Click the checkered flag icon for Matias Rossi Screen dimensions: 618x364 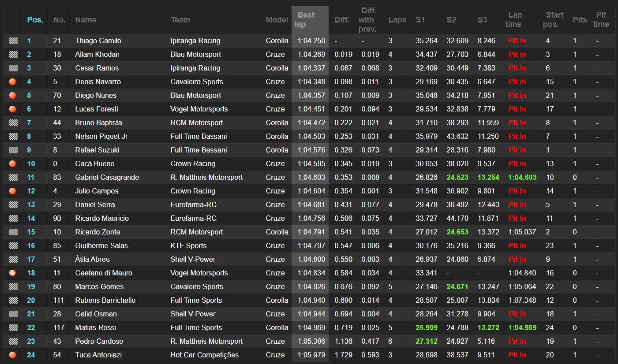pos(13,327)
